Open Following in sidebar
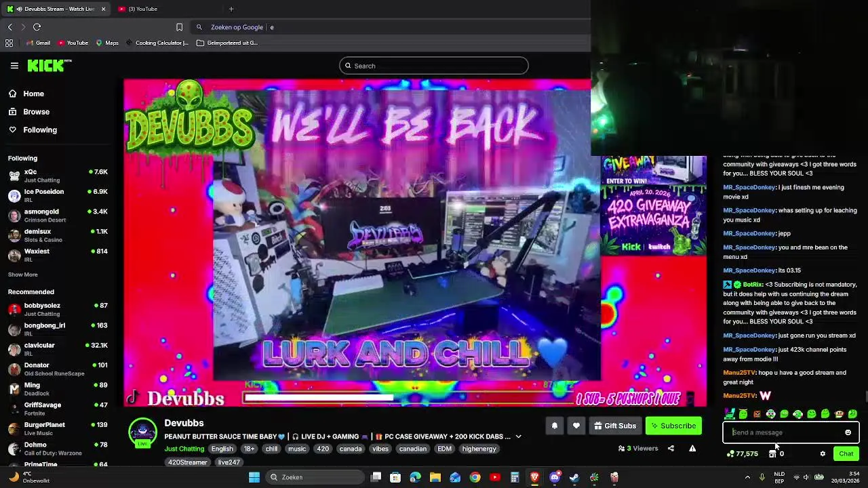This screenshot has height=488, width=868. (33, 129)
